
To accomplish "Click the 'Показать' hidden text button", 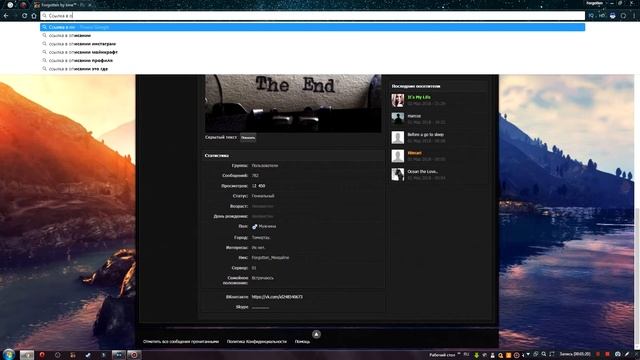I will tap(248, 138).
